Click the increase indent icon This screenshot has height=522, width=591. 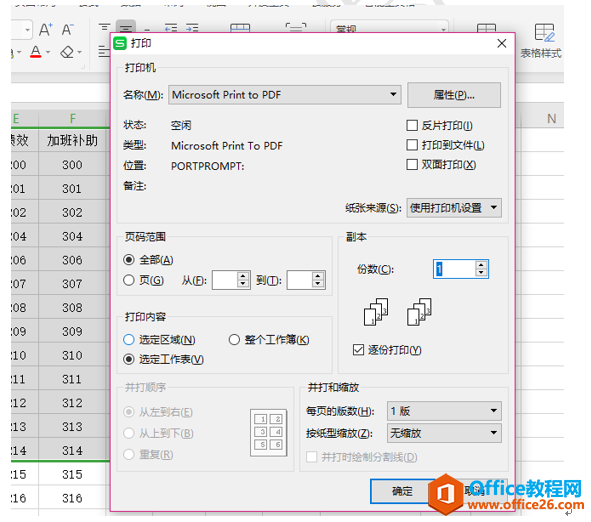(x=192, y=28)
